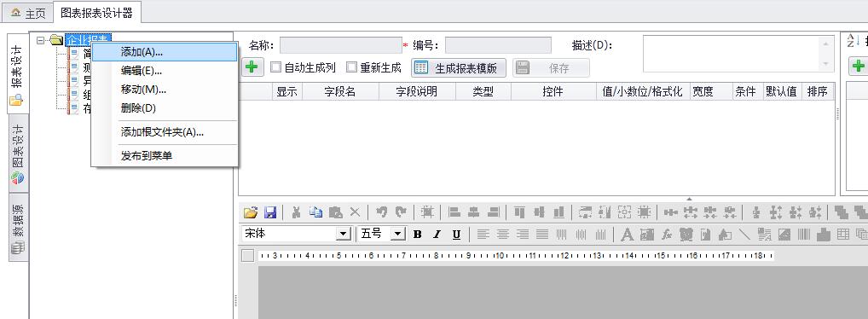Image resolution: width=868 pixels, height=319 pixels.
Task: Click the 控件 column header
Action: pos(553,92)
